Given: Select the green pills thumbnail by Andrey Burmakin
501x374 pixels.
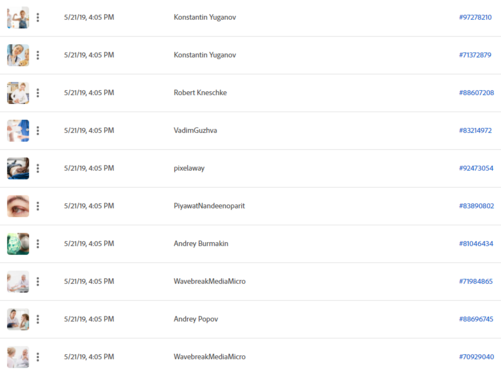Looking at the screenshot, I should 18,244.
